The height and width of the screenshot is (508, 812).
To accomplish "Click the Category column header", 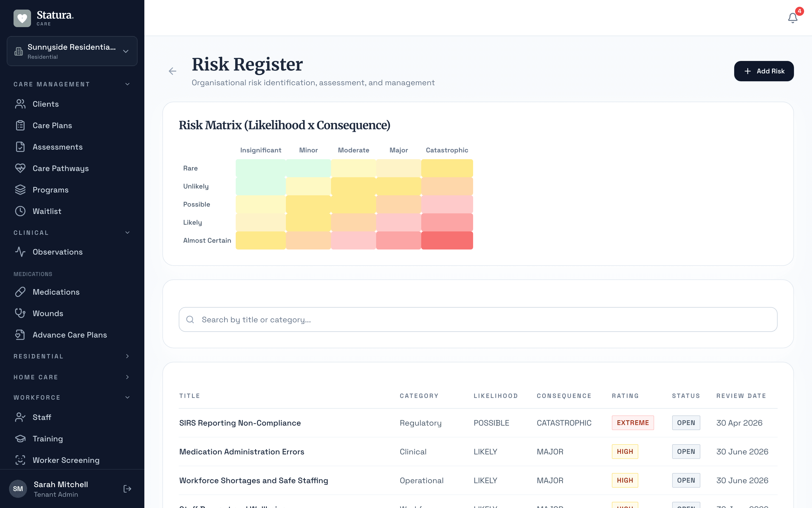I will [x=419, y=396].
